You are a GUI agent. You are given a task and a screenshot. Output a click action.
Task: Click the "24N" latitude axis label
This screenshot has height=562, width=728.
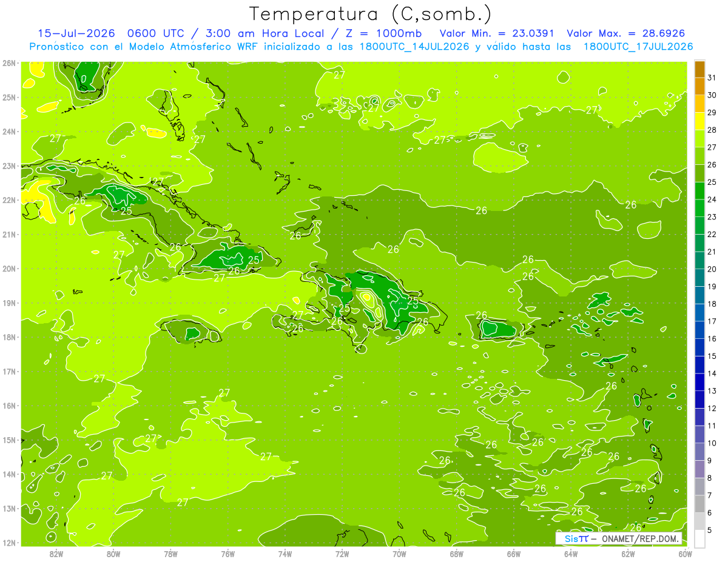coord(9,132)
